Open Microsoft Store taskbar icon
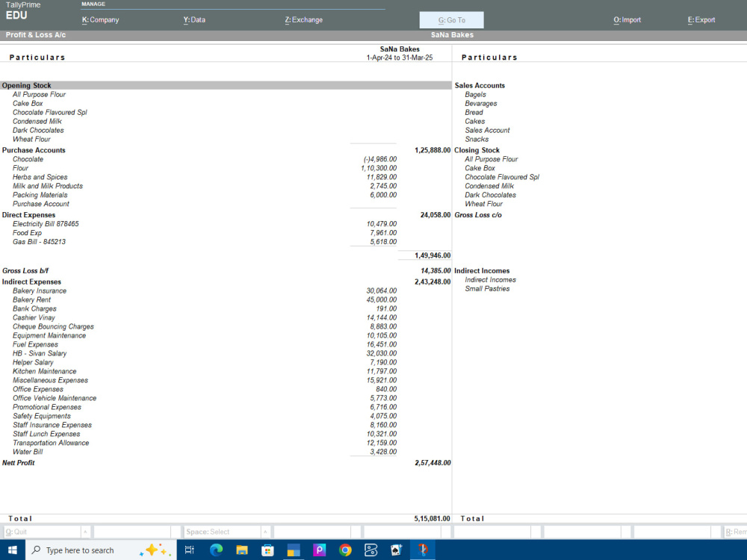This screenshot has width=747, height=560. tap(267, 550)
